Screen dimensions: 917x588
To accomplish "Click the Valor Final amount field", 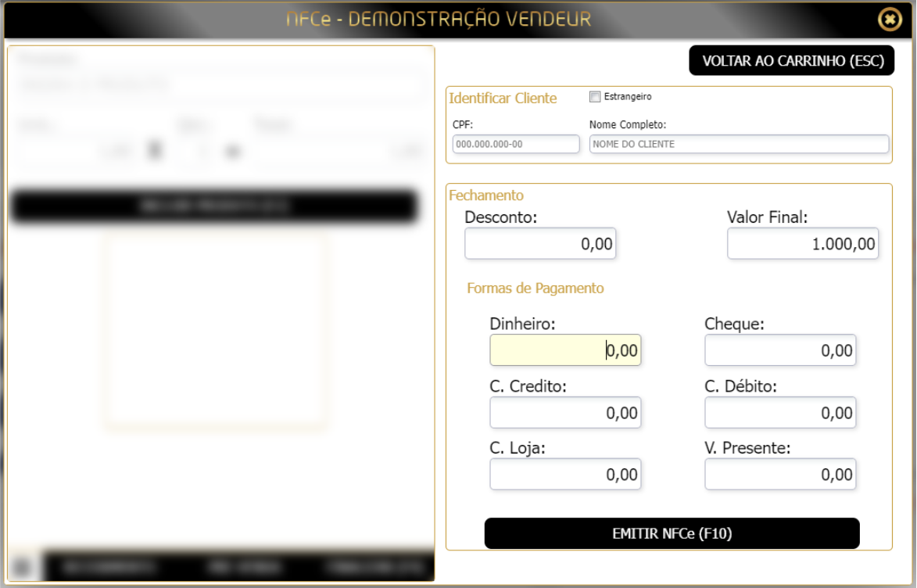I will click(x=803, y=243).
